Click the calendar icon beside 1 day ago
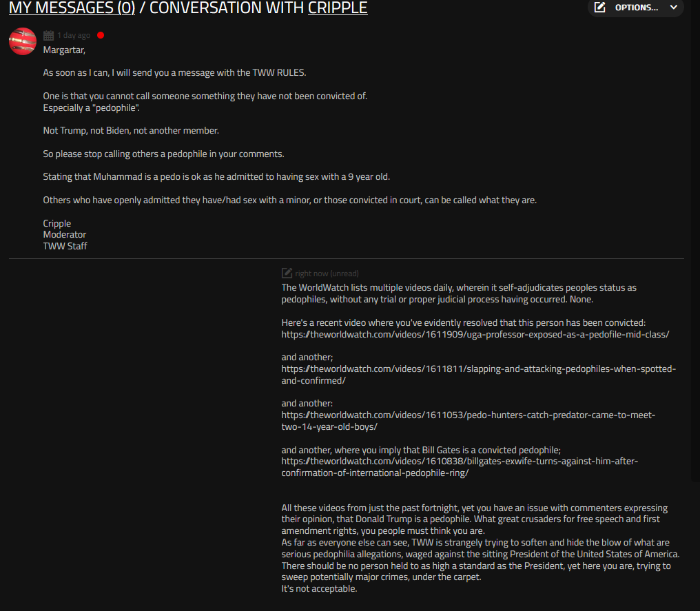700x611 pixels. click(x=49, y=35)
